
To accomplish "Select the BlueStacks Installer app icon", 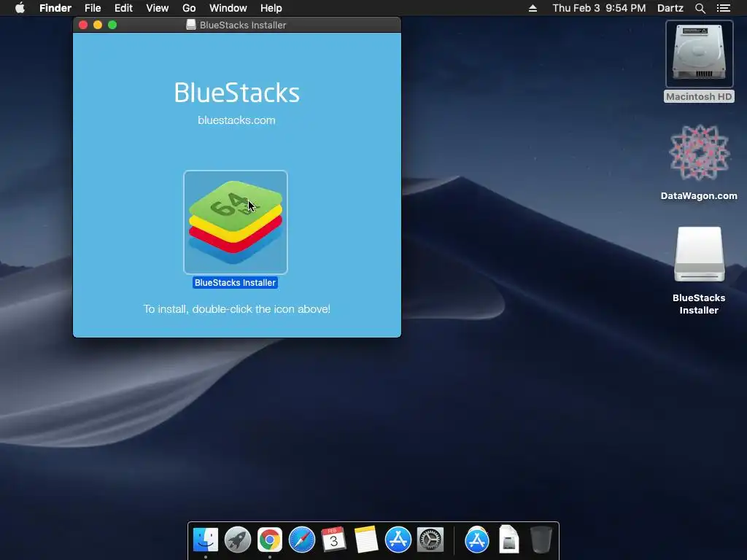I will [x=236, y=222].
